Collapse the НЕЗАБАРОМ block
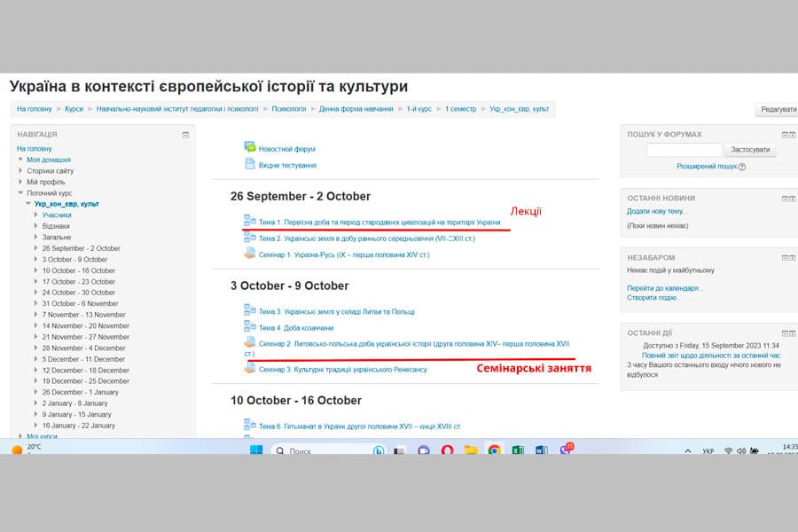Image resolution: width=798 pixels, height=532 pixels. pyautogui.click(x=785, y=257)
